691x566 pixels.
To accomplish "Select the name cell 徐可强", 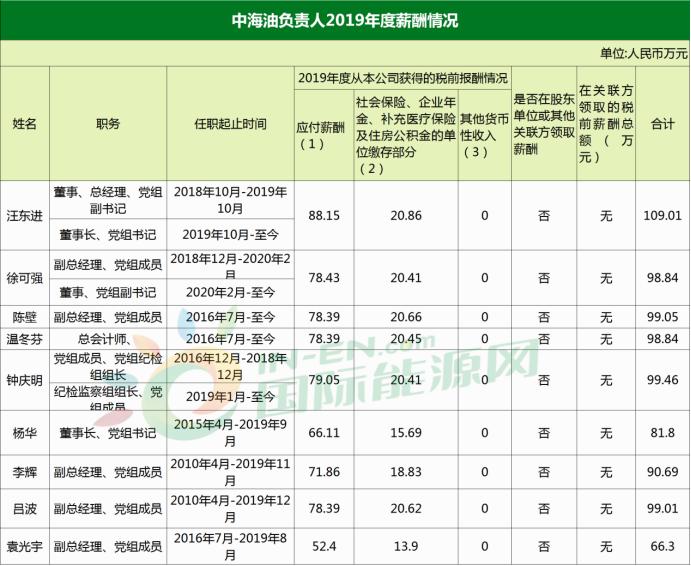I will (x=25, y=278).
